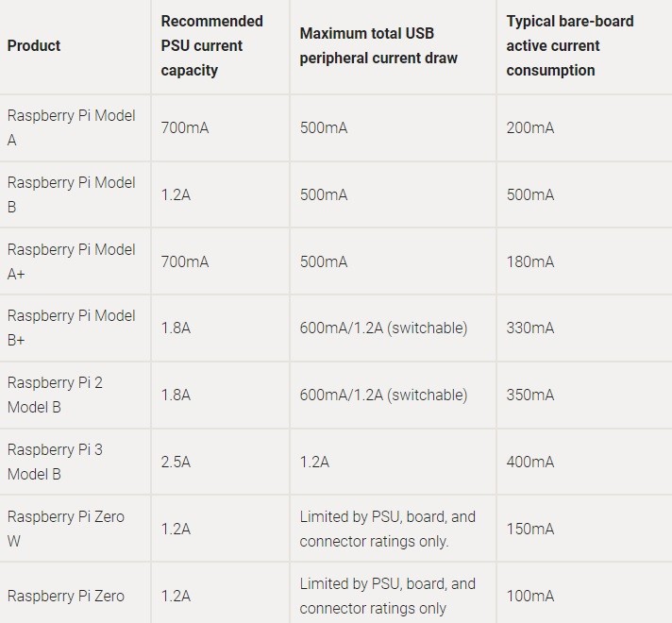The height and width of the screenshot is (623, 672).
Task: Click the Product column header
Action: [x=34, y=45]
